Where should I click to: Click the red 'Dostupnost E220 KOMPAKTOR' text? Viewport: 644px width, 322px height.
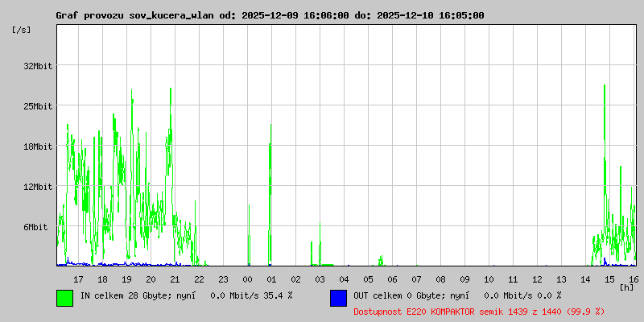pyautogui.click(x=478, y=311)
